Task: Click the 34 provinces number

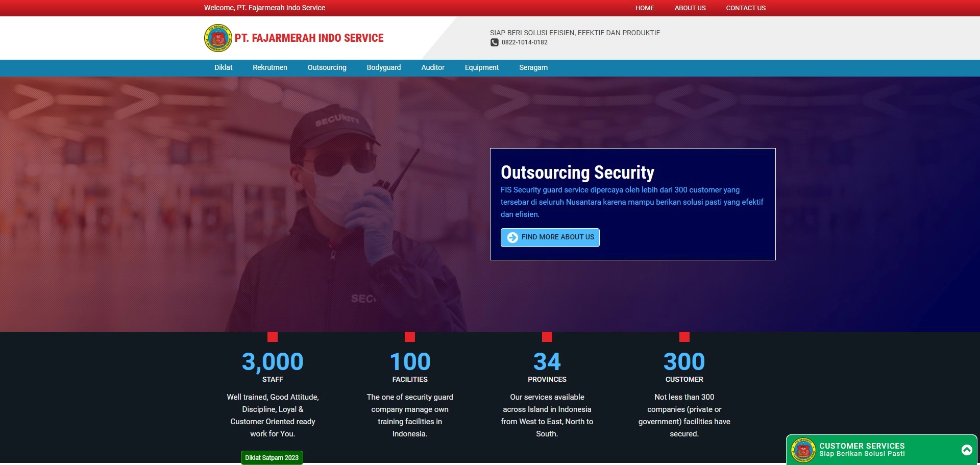Action: click(x=547, y=362)
